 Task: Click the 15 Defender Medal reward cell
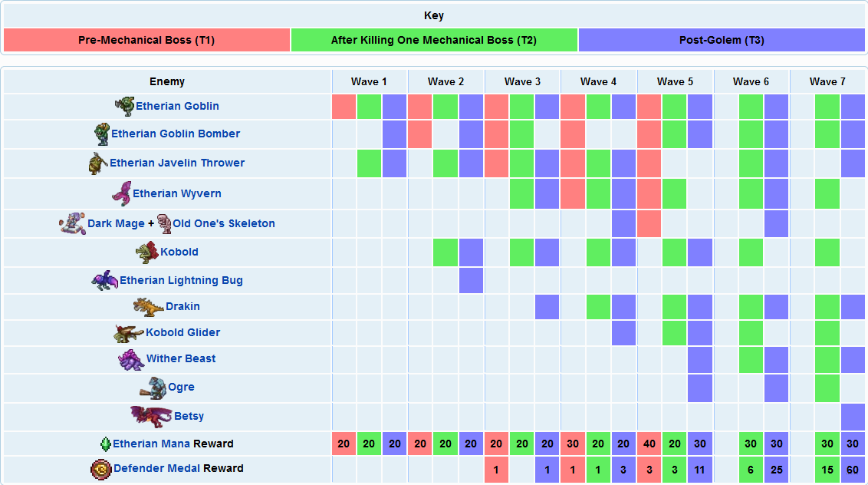[827, 470]
